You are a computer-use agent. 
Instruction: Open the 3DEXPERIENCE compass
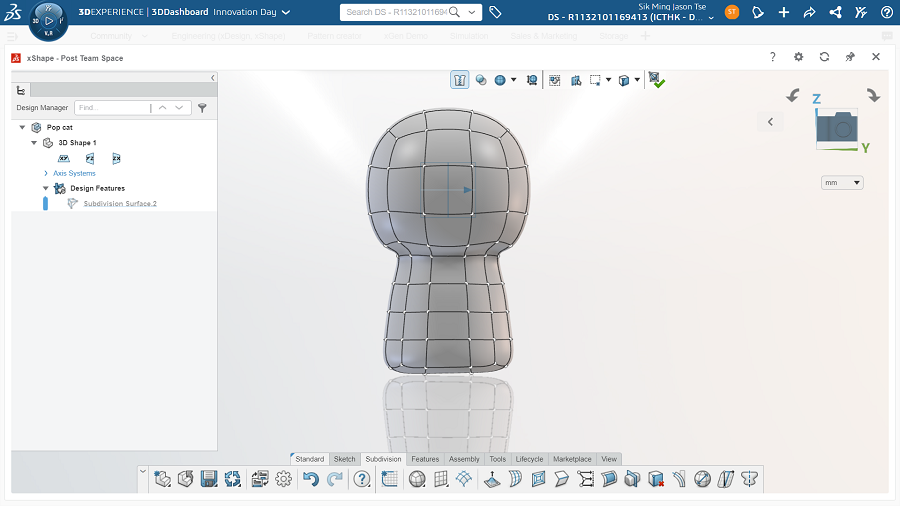point(48,19)
